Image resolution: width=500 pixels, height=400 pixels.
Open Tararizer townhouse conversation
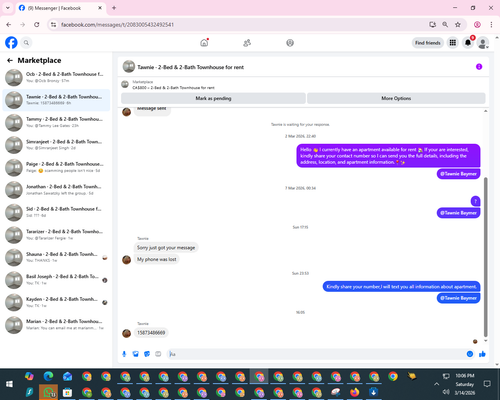point(56,235)
